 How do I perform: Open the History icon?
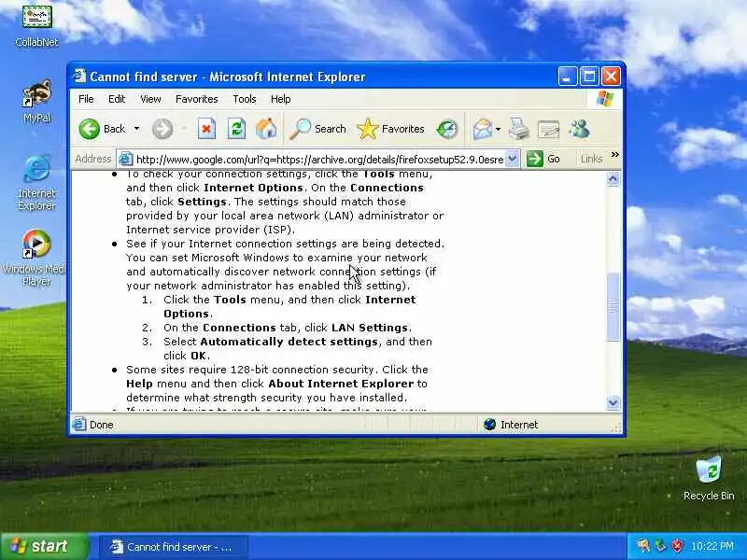coord(447,129)
